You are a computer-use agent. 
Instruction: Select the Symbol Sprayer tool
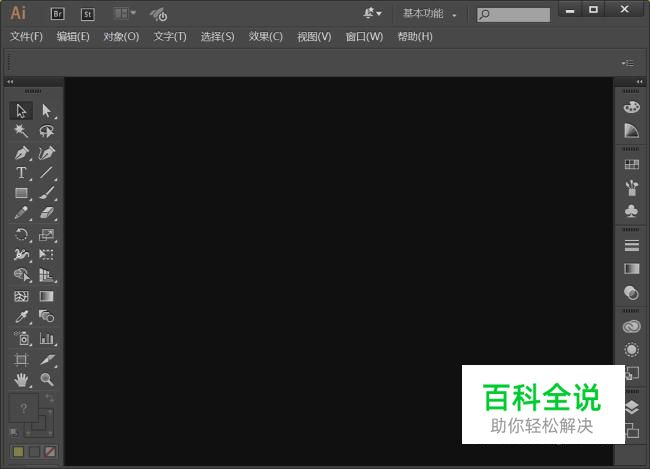pyautogui.click(x=21, y=338)
